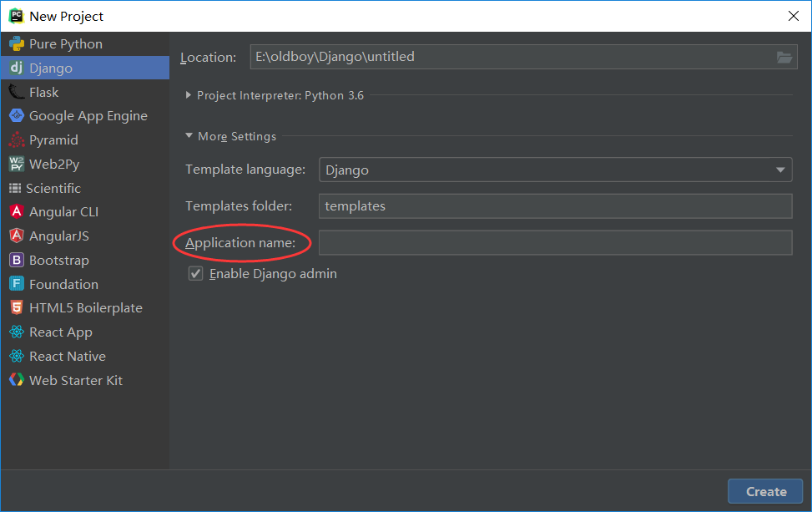
Task: Select the Scientific grid icon
Action: [15, 188]
